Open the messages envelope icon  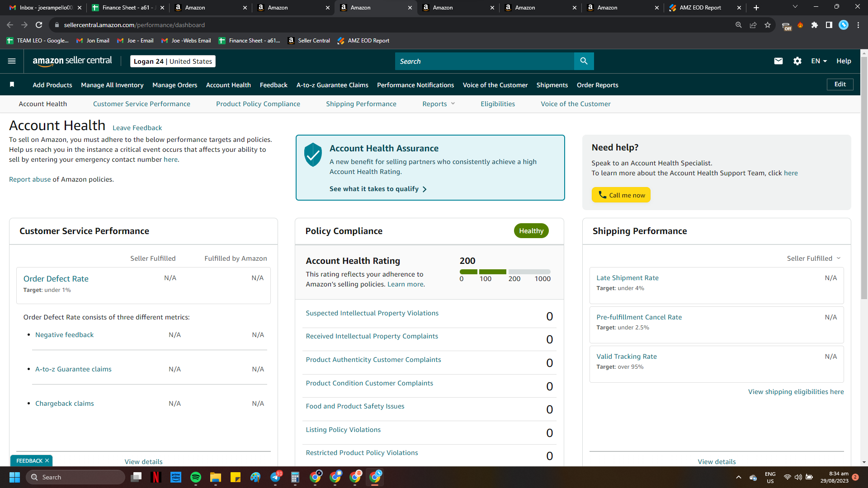pyautogui.click(x=778, y=61)
